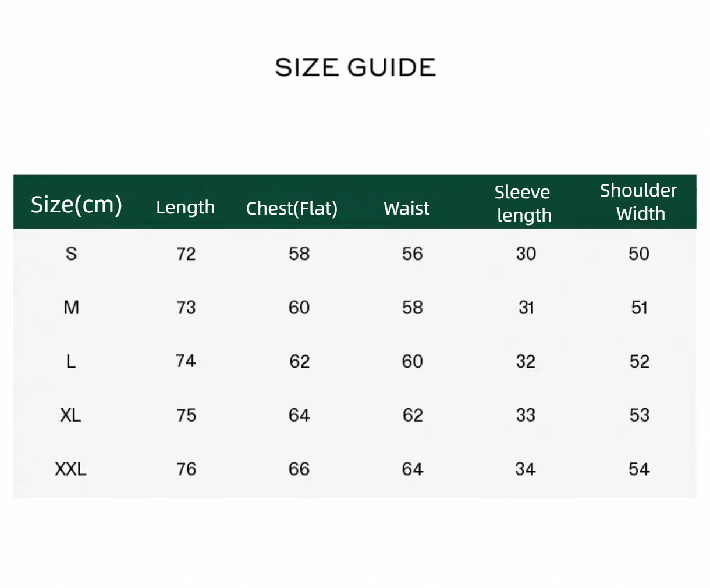Select length value 76 in XXL row
The image size is (710, 588).
pos(186,469)
